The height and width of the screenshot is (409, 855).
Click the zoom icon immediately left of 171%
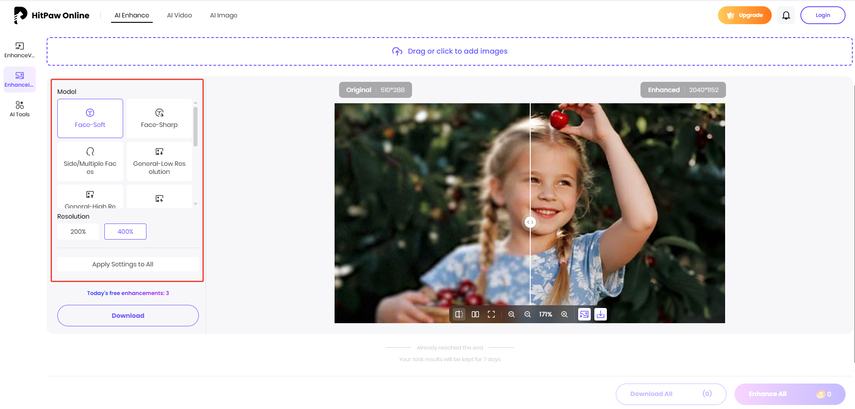point(527,314)
